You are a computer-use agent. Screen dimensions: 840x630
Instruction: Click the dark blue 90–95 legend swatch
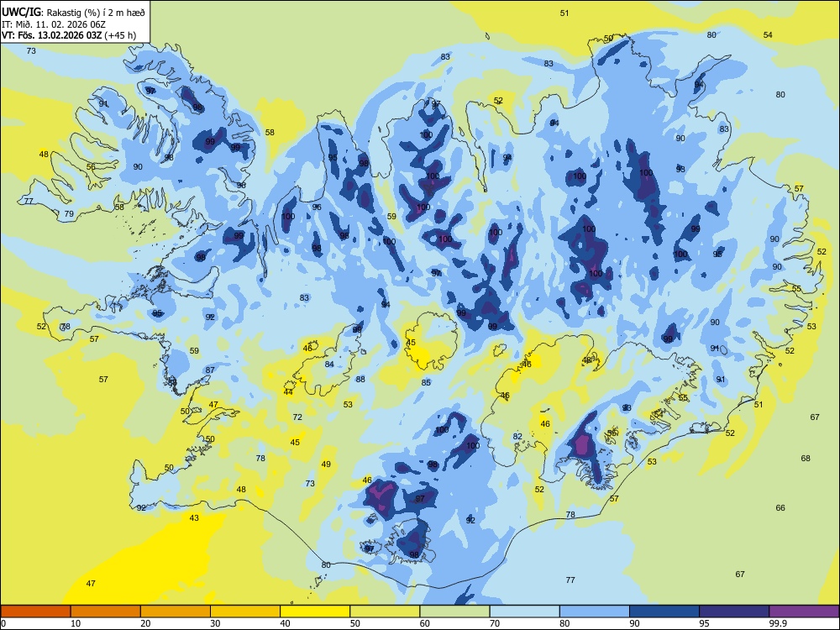tap(664, 612)
